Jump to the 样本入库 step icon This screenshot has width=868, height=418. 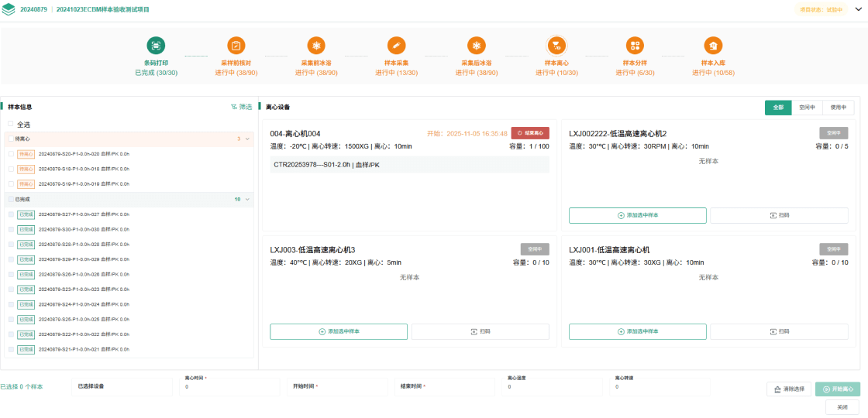pyautogui.click(x=713, y=46)
